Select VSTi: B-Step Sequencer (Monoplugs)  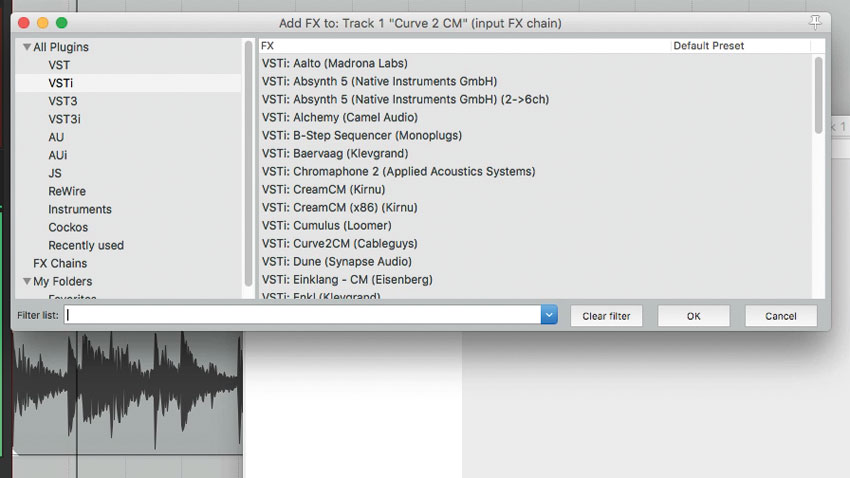click(362, 135)
